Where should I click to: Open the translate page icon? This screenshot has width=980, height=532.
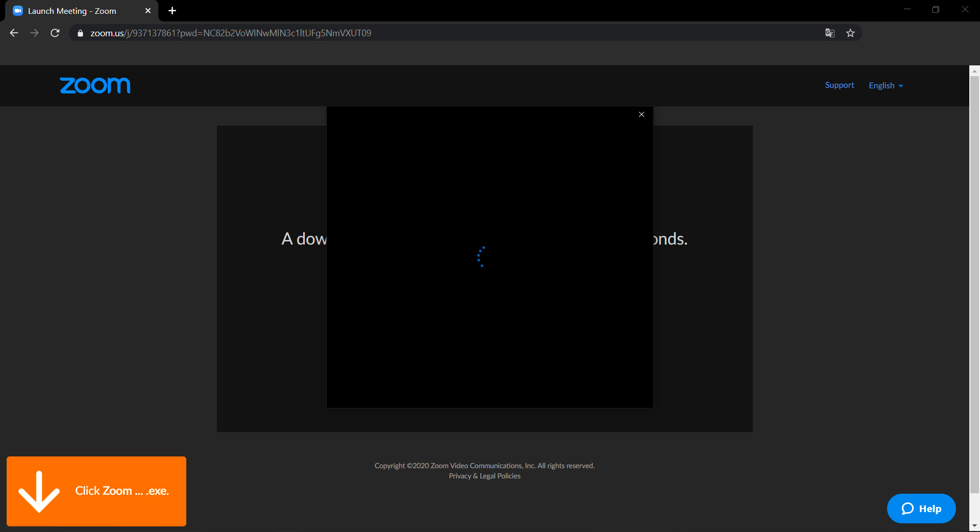point(830,33)
